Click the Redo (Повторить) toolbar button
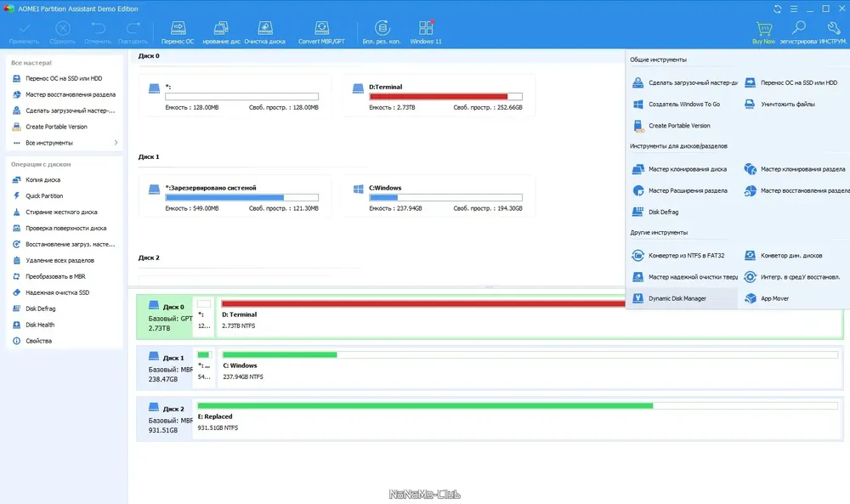The width and height of the screenshot is (850, 504). point(133,32)
